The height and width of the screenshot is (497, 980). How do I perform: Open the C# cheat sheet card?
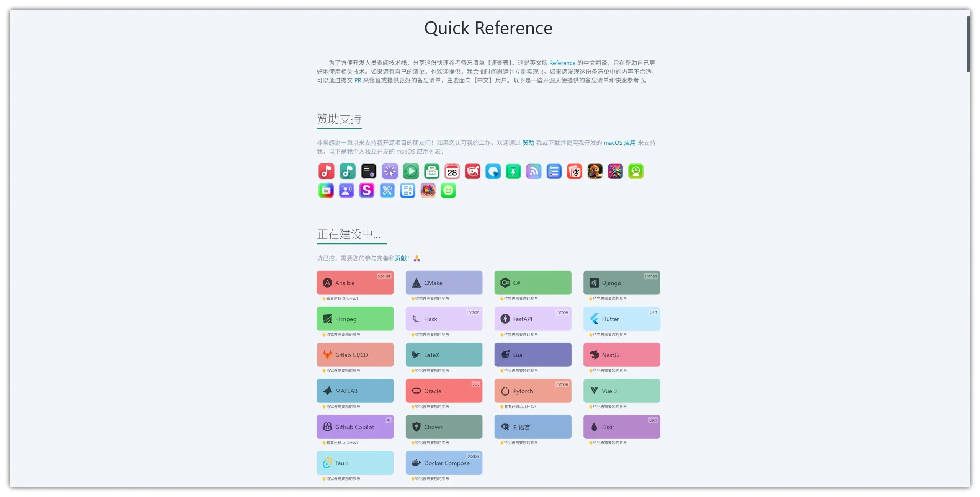tap(532, 283)
